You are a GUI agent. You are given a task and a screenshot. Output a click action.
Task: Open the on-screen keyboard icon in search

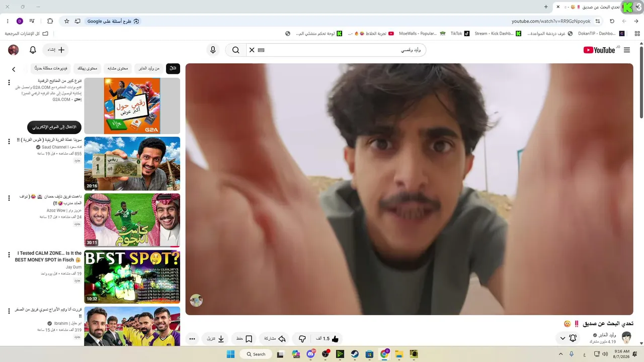point(261,50)
